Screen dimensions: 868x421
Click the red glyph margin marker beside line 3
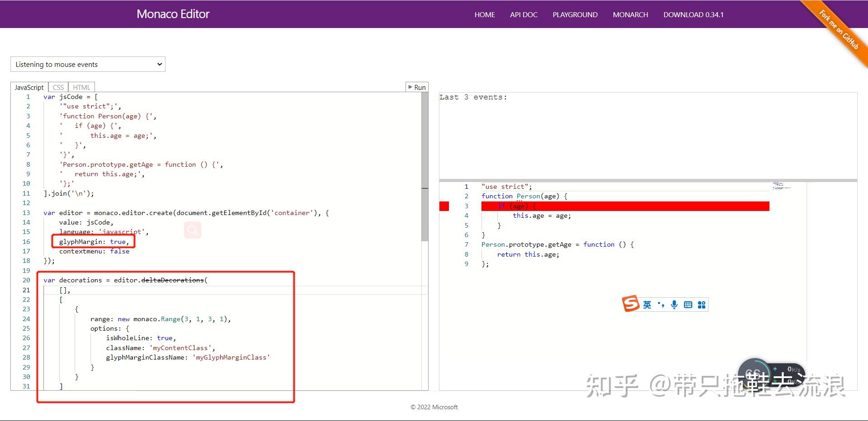444,206
